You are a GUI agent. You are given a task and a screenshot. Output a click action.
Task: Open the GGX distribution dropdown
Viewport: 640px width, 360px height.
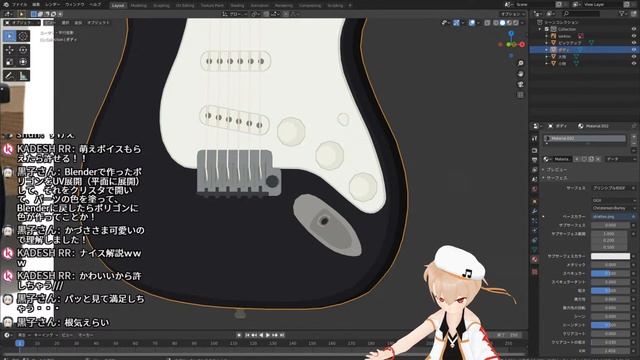point(613,200)
